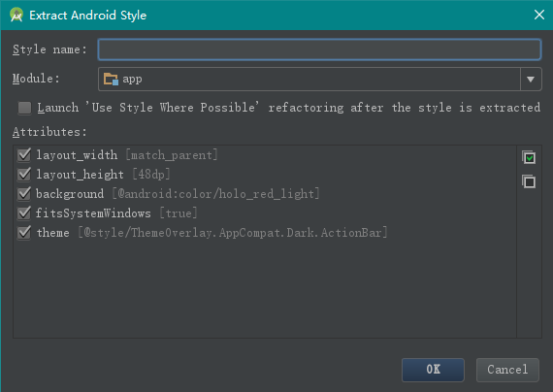Click the Style name input field

[x=319, y=49]
